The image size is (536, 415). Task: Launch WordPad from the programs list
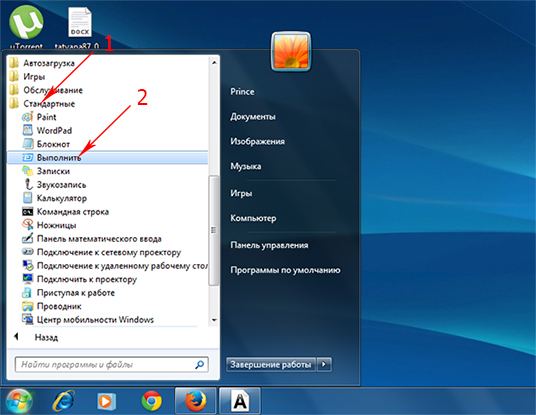pyautogui.click(x=47, y=131)
